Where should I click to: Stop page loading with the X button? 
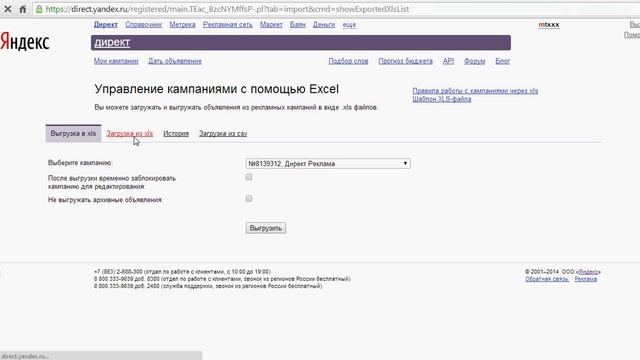click(8, 9)
